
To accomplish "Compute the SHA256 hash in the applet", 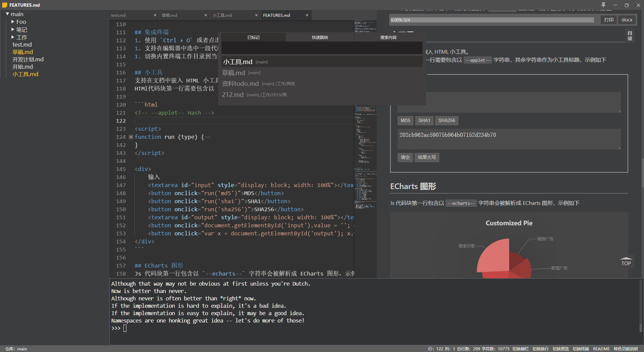I will 447,120.
